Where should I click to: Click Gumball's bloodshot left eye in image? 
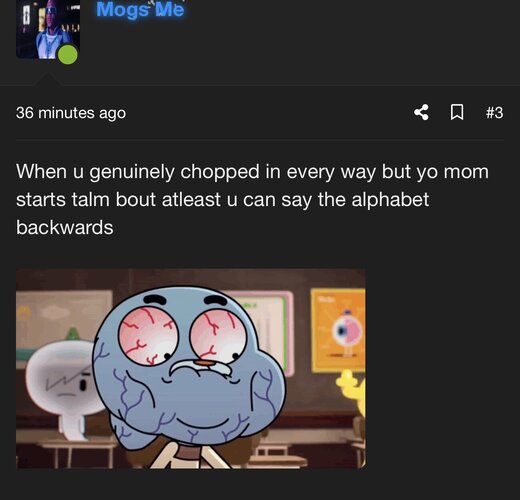tap(148, 336)
